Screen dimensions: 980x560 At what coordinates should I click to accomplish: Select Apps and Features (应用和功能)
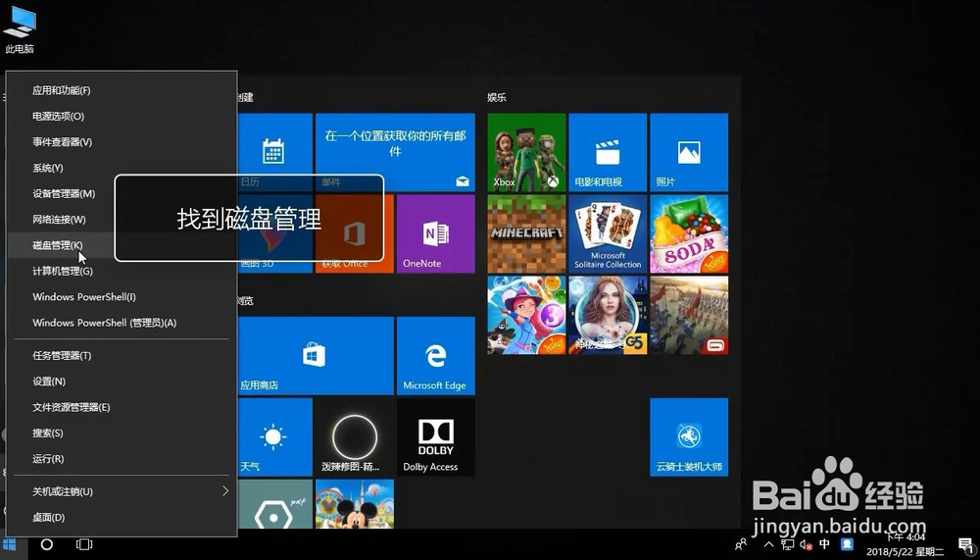point(122,90)
